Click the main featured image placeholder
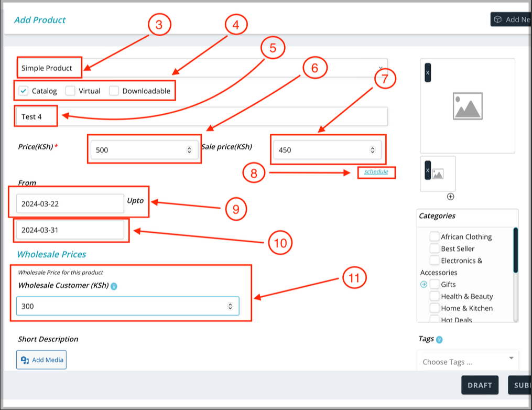 (x=467, y=106)
